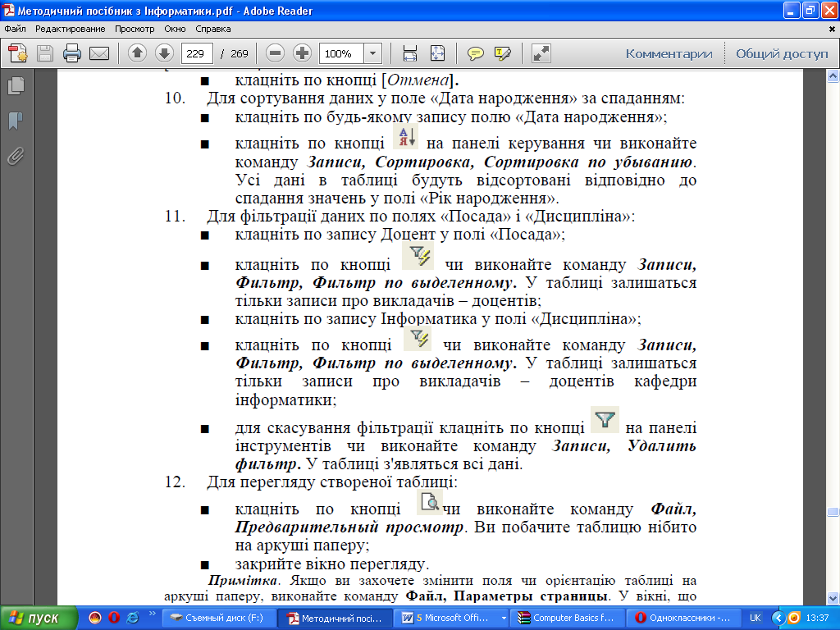Switch to Computer Basics taskbar window
Viewport: 840px width, 630px height.
click(567, 618)
